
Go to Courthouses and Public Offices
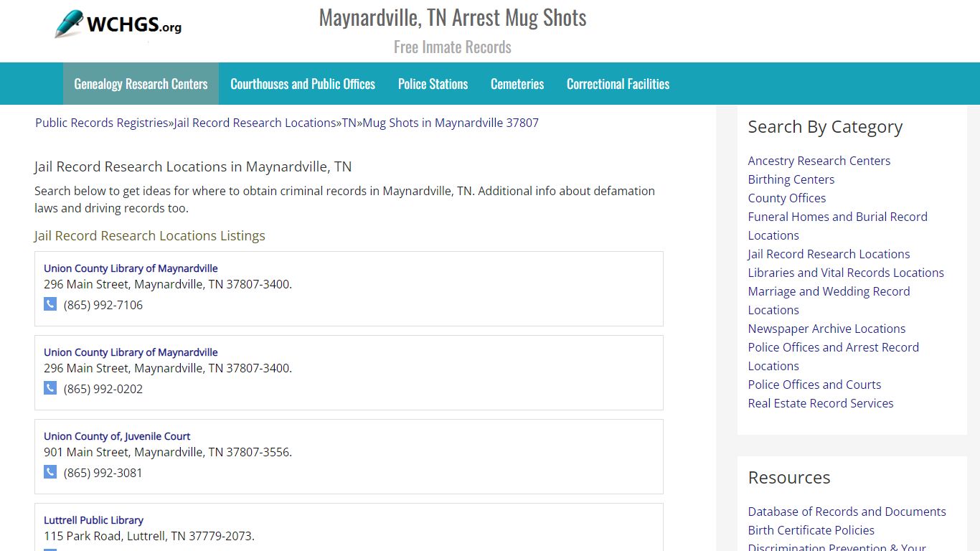coord(303,84)
